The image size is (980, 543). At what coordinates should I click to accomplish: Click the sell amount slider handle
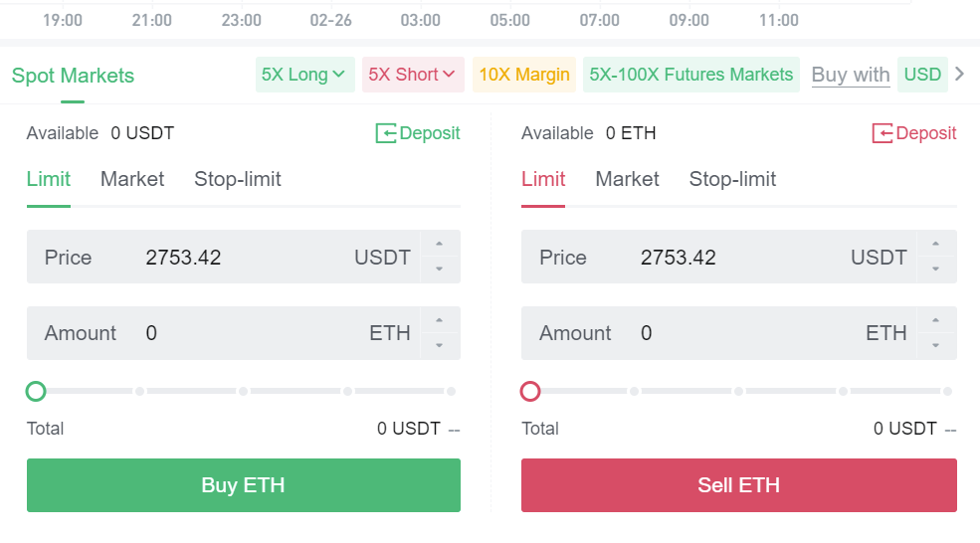(530, 391)
